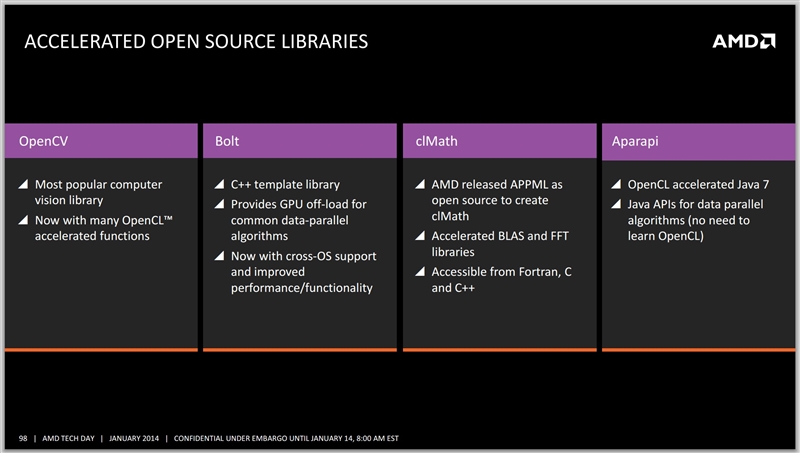Screen dimensions: 800x453
Task: Click the slide title 'ACCELERATED OPEN SOURCE LIBRARIES'
Action: [196, 41]
